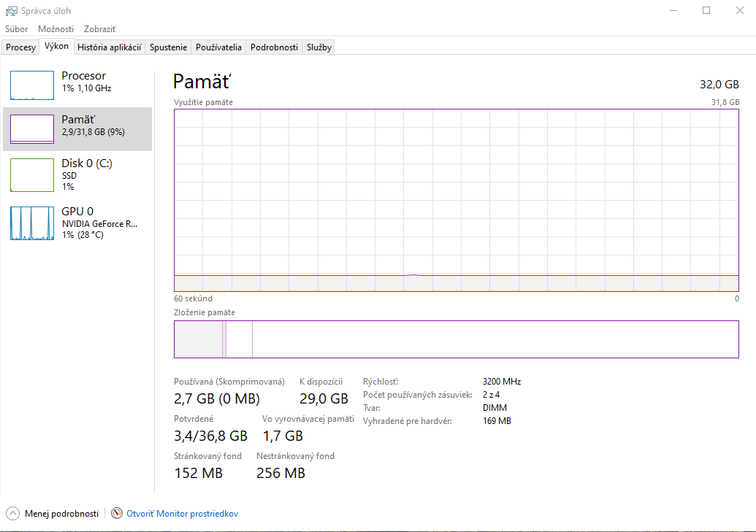Open the Zobraziť menu

[100, 29]
